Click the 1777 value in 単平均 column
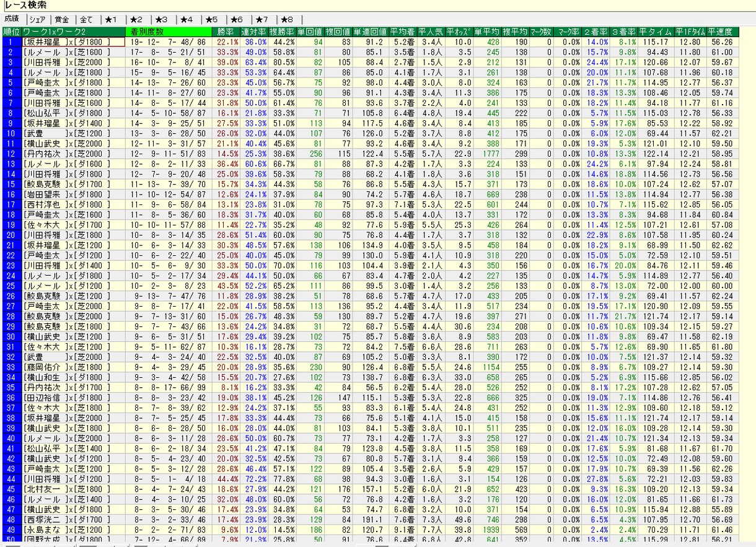Image resolution: width=756 pixels, height=547 pixels. coord(490,154)
